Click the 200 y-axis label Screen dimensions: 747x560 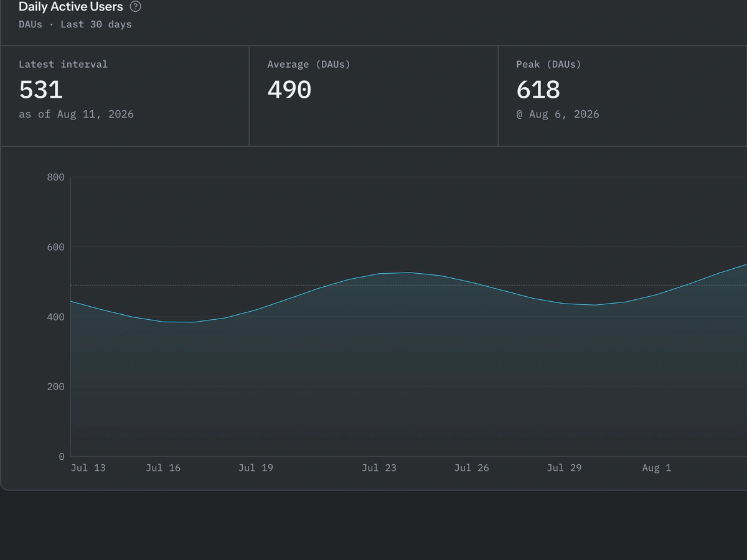pyautogui.click(x=55, y=386)
